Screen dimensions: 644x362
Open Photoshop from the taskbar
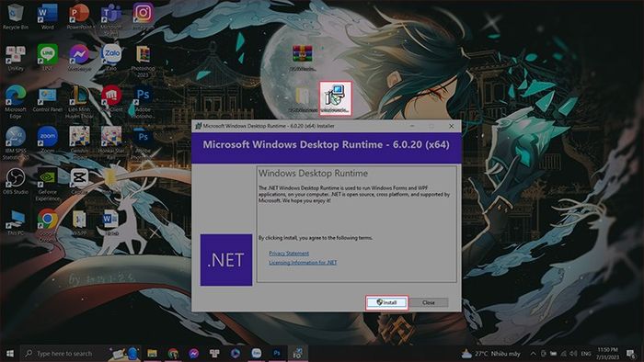click(x=277, y=353)
